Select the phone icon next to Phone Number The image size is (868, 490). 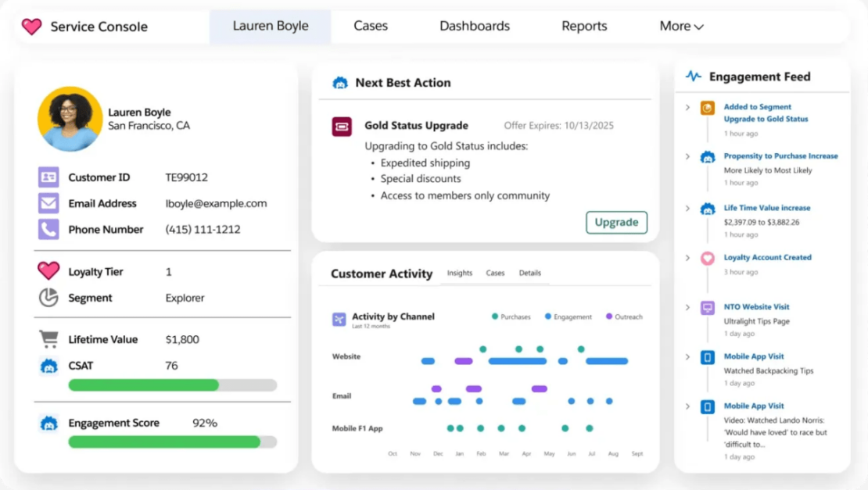48,229
